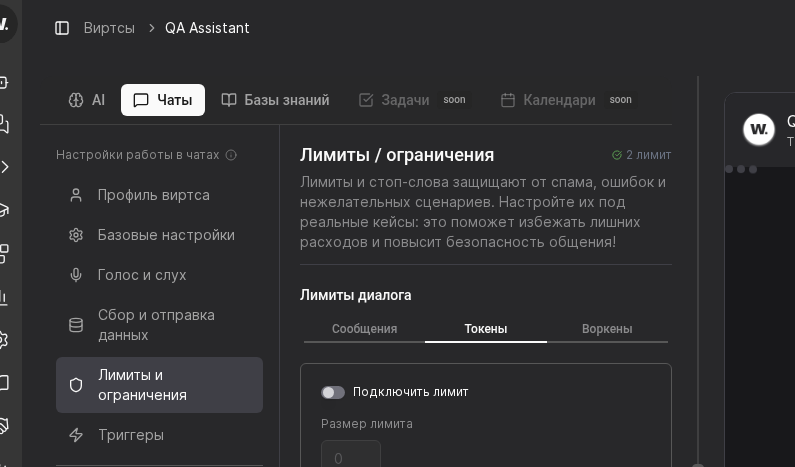Click the Задачи tab marked soon

tap(404, 100)
